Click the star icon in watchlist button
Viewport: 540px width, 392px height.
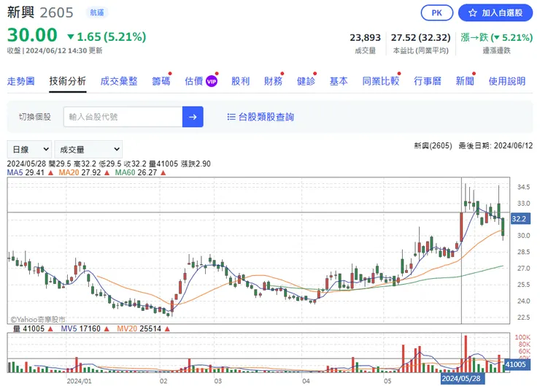473,13
